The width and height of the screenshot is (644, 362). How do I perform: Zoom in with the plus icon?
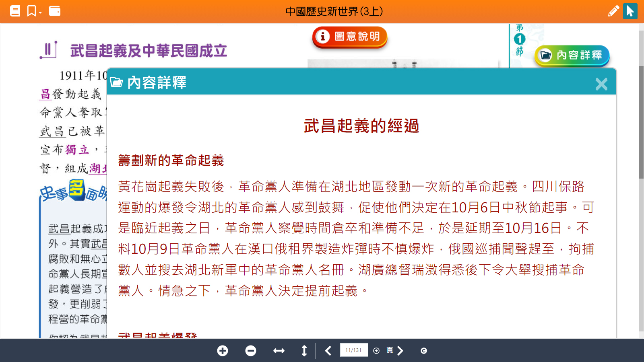pyautogui.click(x=223, y=351)
